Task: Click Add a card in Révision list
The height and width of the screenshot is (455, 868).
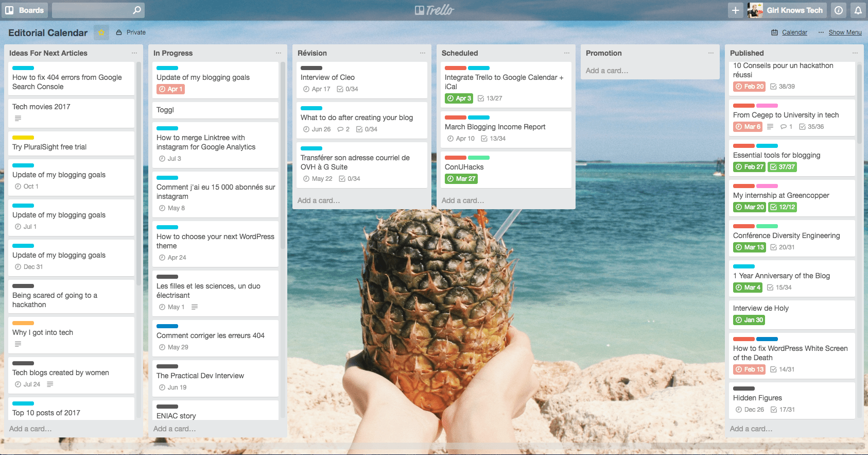Action: [319, 200]
